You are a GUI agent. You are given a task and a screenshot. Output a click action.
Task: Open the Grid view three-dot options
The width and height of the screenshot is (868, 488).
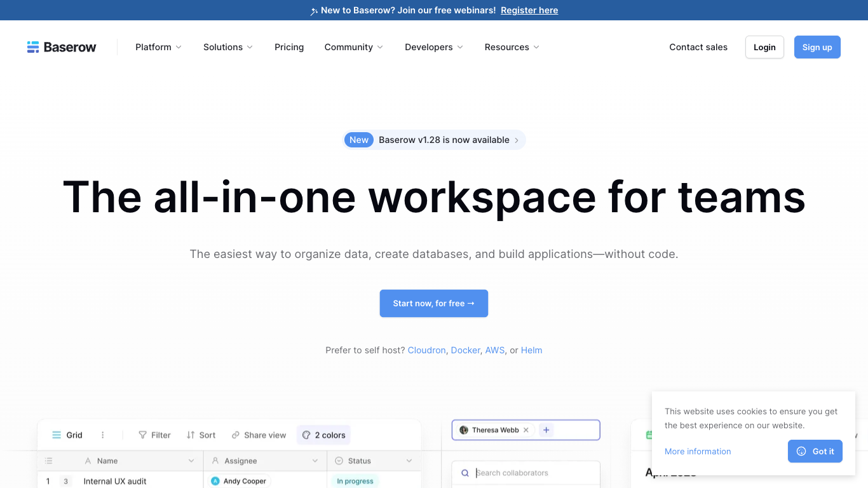pyautogui.click(x=103, y=435)
